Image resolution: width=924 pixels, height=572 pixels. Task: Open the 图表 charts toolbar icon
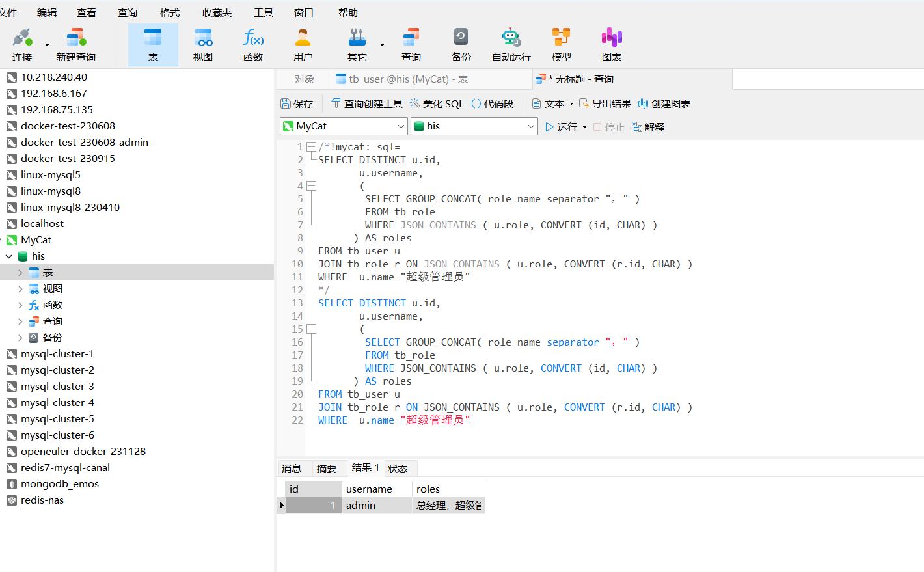pyautogui.click(x=612, y=45)
